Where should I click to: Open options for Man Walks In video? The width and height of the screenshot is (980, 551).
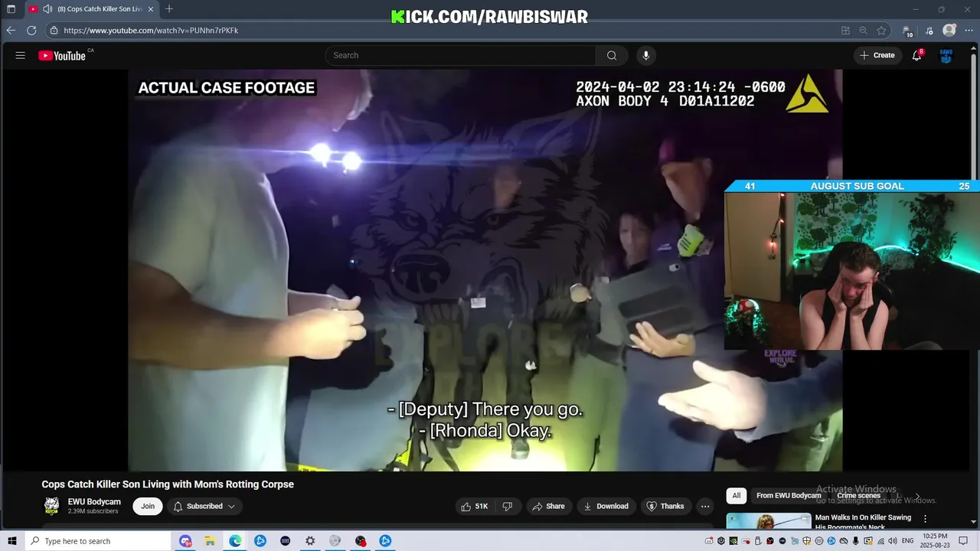925,518
